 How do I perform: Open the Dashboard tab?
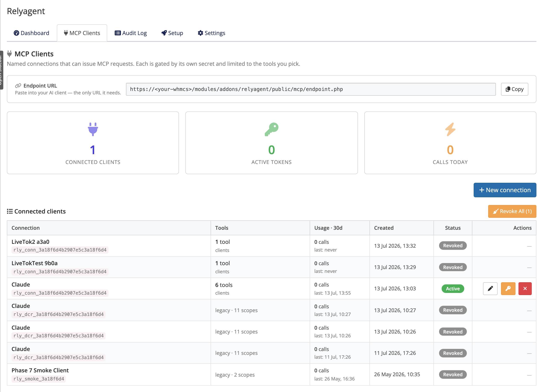31,33
